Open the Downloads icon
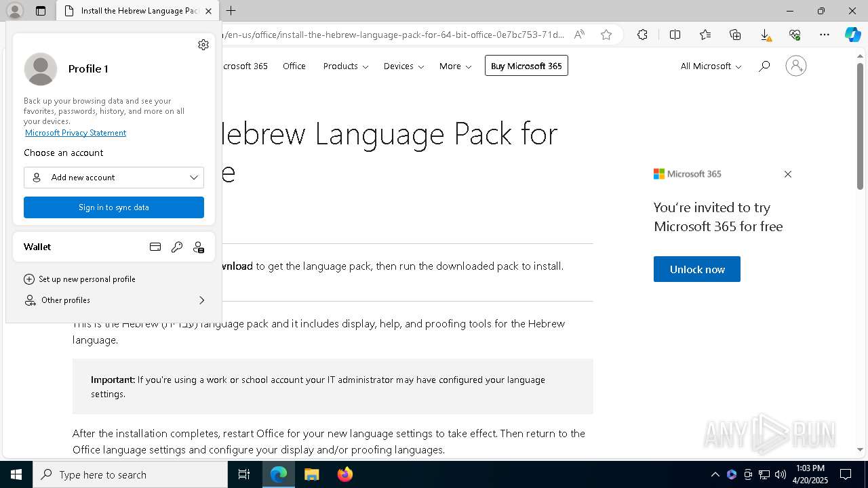The image size is (868, 488). 765,35
